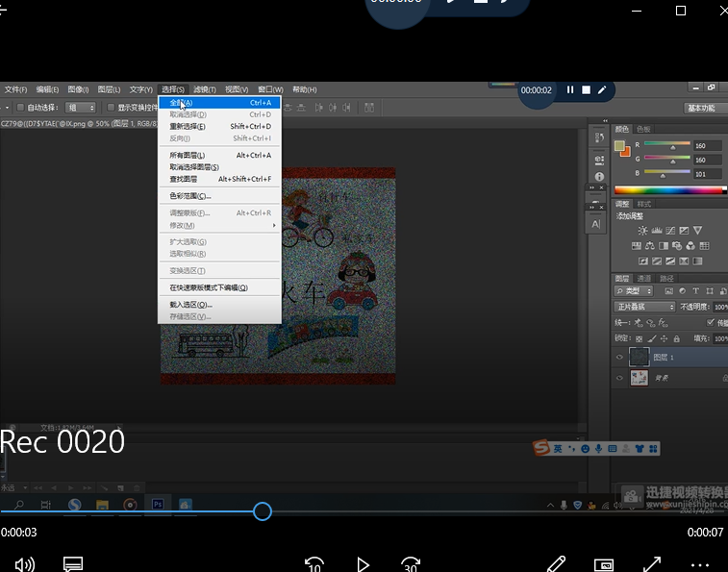Add a Levels adjustment layer
This screenshot has height=572, width=728.
point(657,231)
